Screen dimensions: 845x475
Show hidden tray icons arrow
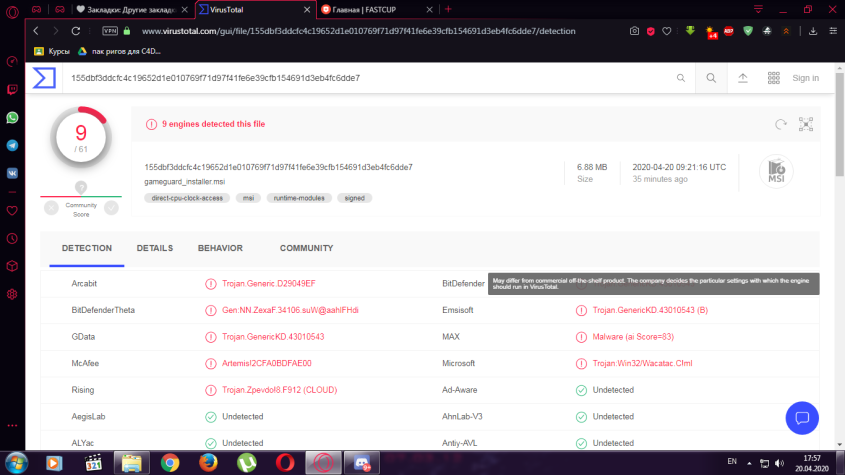point(749,463)
